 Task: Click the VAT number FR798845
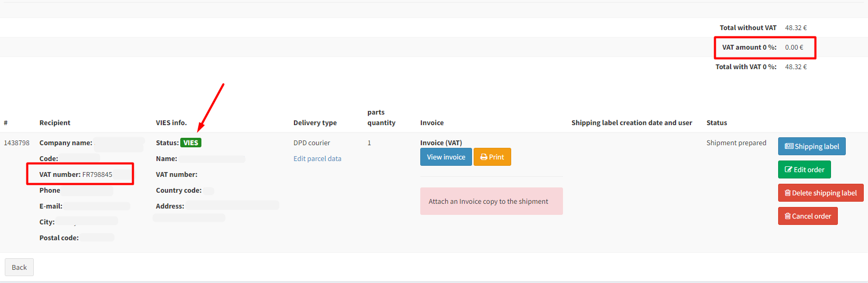(97, 174)
